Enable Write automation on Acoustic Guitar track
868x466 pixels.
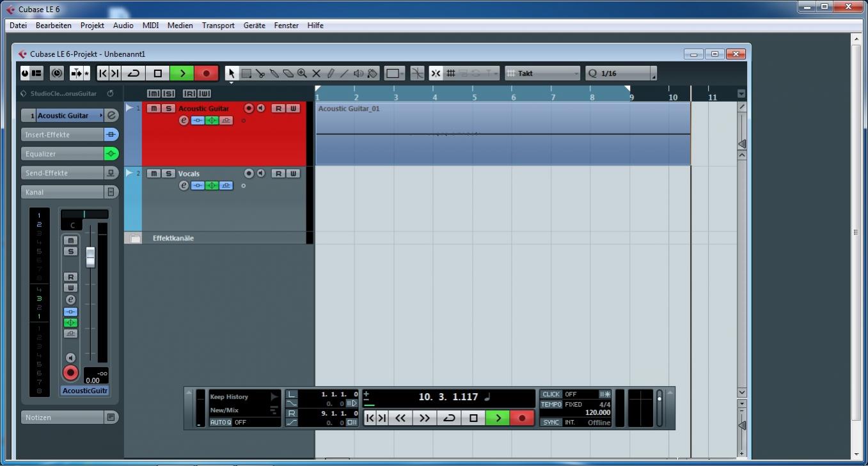[293, 109]
